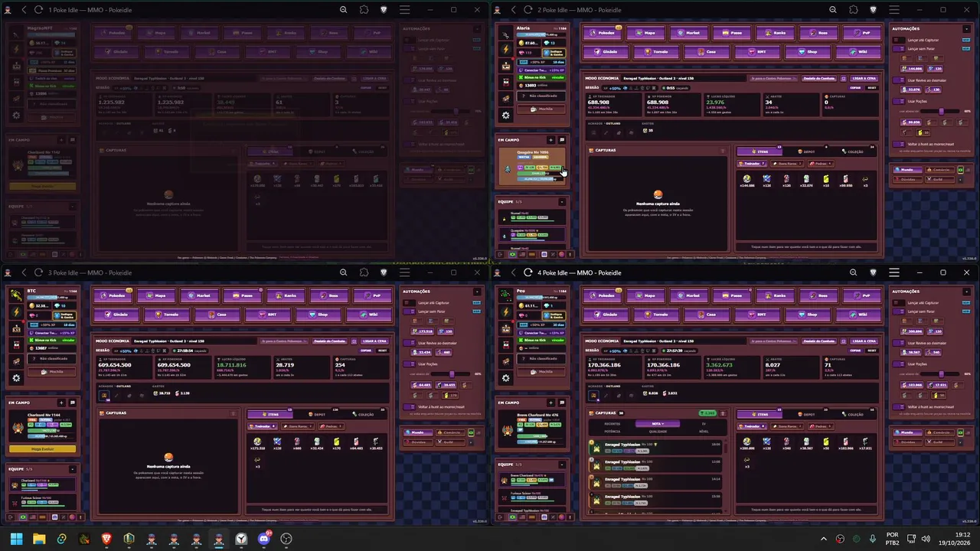
Task: Click Brave Charizard sprite in window 4 Em Campo
Action: [x=507, y=430]
